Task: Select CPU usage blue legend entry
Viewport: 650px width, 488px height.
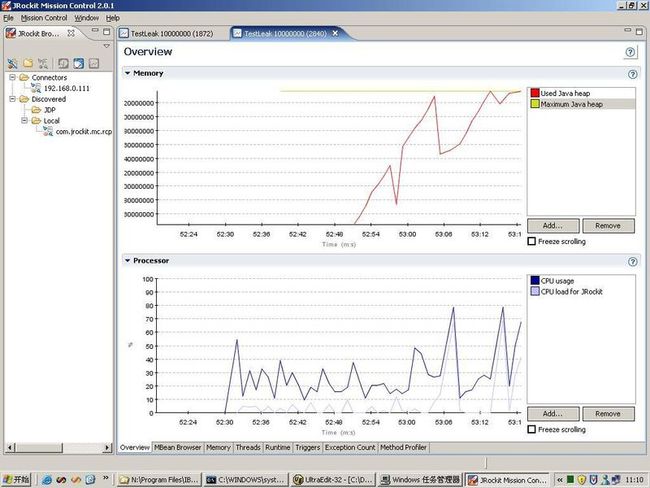Action: point(581,281)
